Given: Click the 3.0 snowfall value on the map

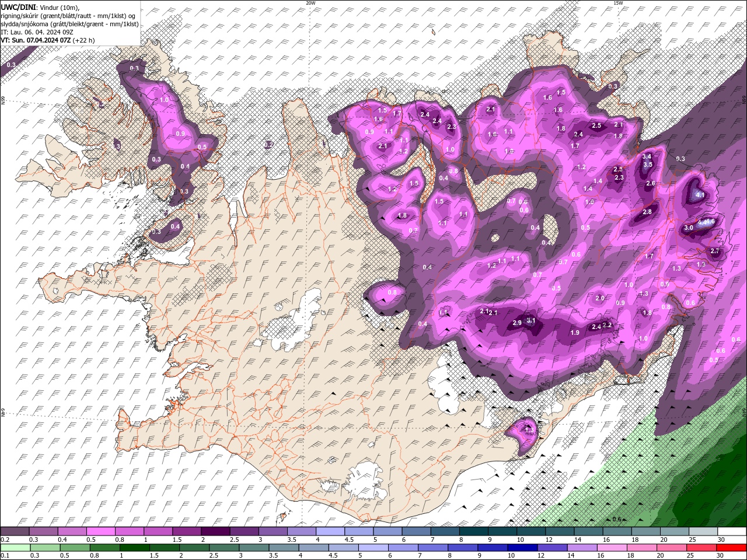Looking at the screenshot, I should pyautogui.click(x=689, y=228).
